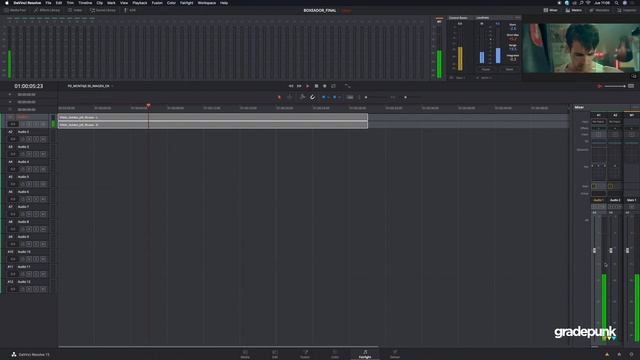Mute the Audio 5 track
This screenshot has height=360, width=640.
(x=43, y=184)
